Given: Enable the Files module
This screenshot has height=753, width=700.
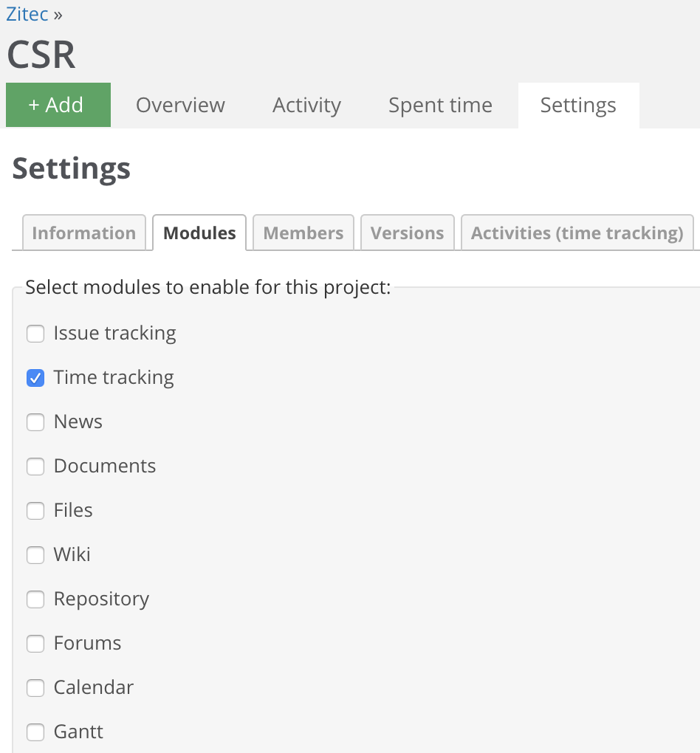Looking at the screenshot, I should tap(35, 510).
